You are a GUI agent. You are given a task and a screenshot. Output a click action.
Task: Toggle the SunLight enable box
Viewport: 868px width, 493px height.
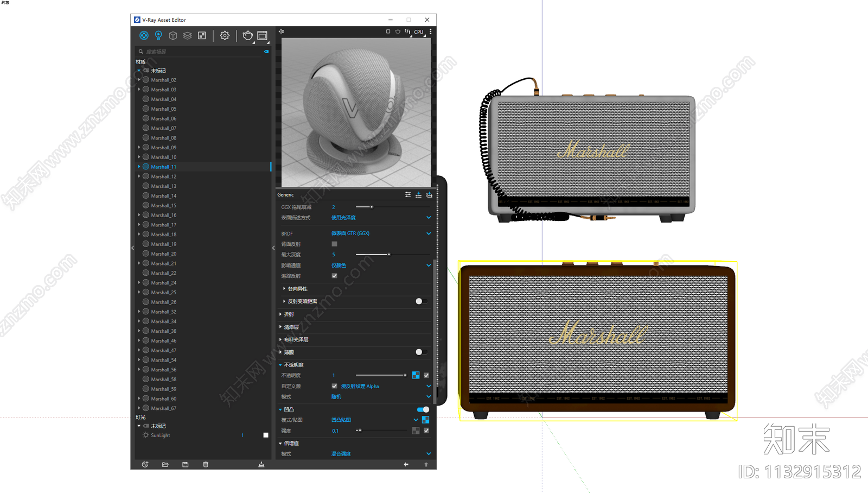pos(266,435)
